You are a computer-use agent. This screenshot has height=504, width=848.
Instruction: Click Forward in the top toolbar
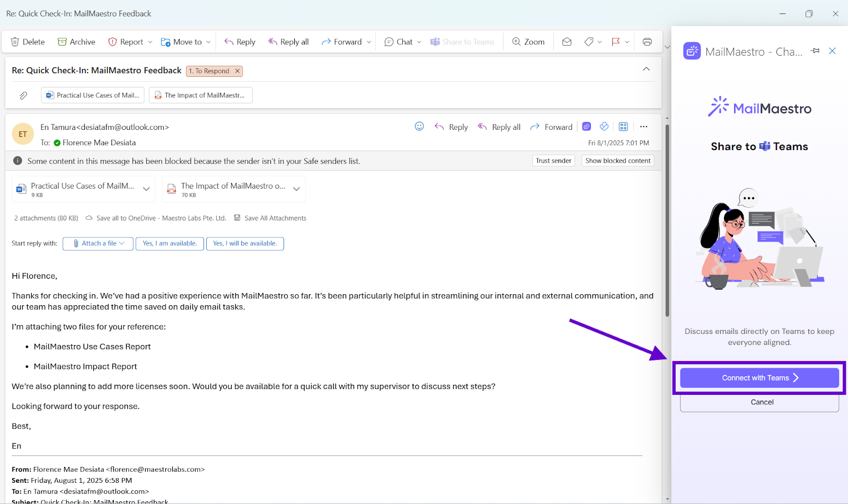tap(342, 42)
